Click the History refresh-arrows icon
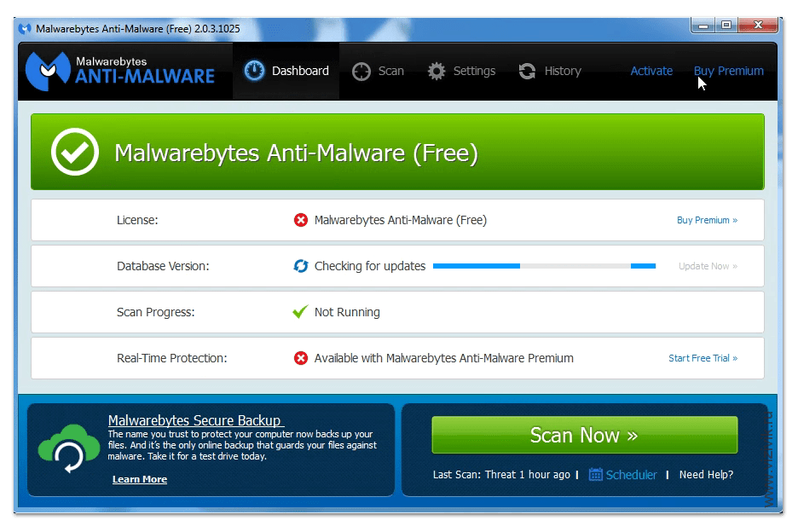Image resolution: width=798 pixels, height=532 pixels. (527, 72)
